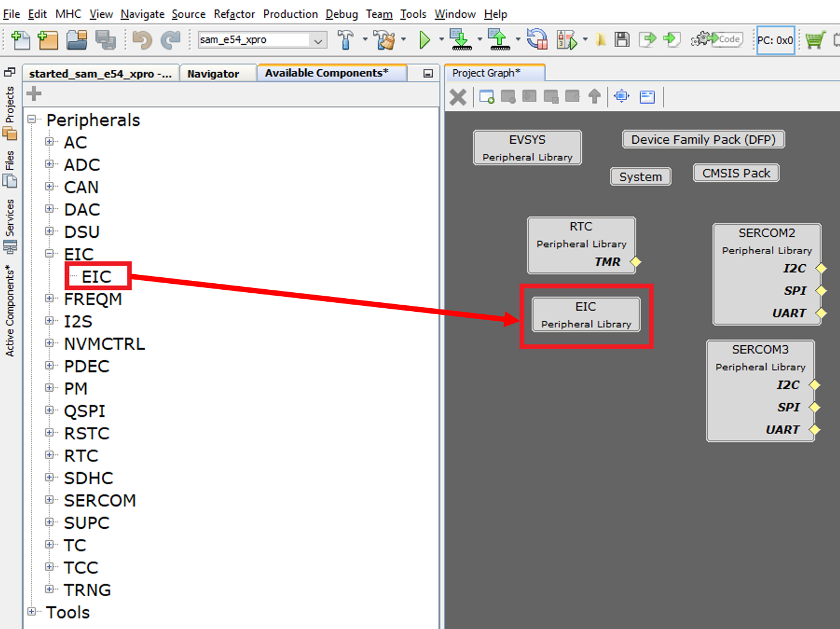Screen dimensions: 840x629
Task: Click the new group icon in Project Graph
Action: pyautogui.click(x=486, y=97)
